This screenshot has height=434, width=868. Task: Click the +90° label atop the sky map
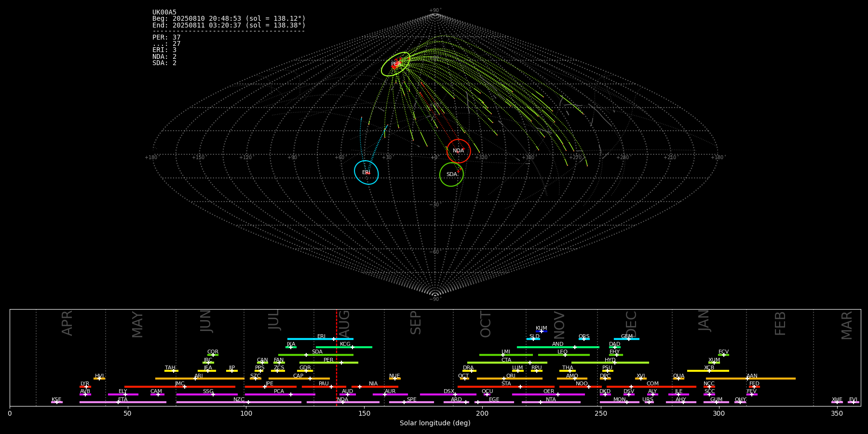(435, 11)
